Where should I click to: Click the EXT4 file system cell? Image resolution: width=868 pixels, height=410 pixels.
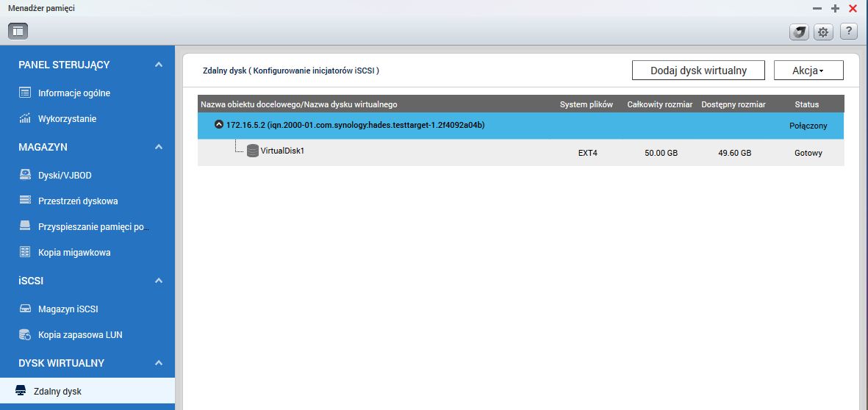tap(587, 153)
